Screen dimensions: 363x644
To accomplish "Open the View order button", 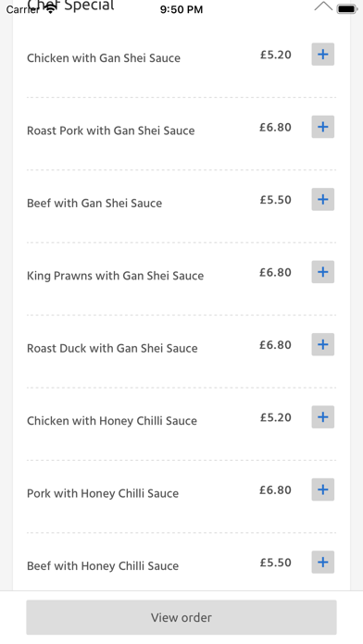I will click(x=181, y=617).
